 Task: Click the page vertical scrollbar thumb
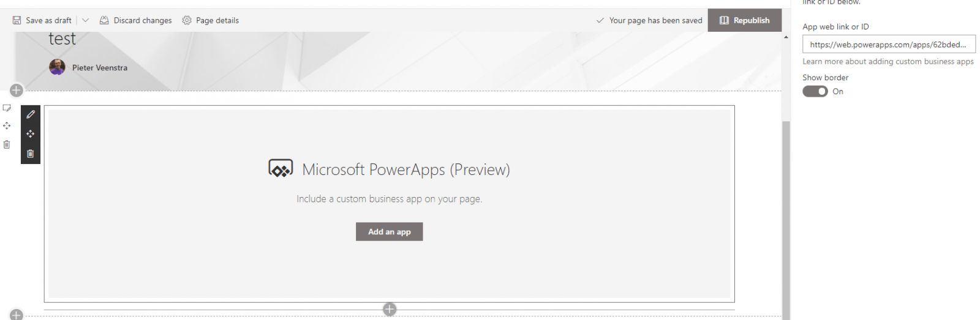coord(786,219)
